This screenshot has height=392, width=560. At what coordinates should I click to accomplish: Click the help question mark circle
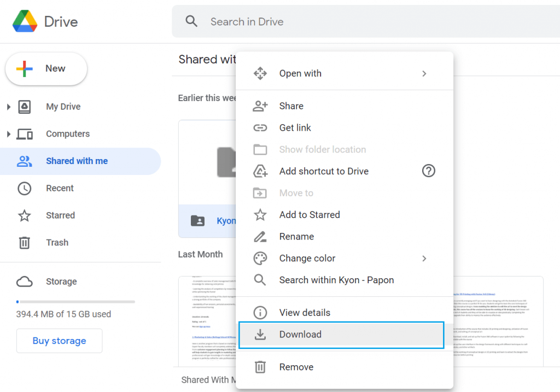(428, 171)
